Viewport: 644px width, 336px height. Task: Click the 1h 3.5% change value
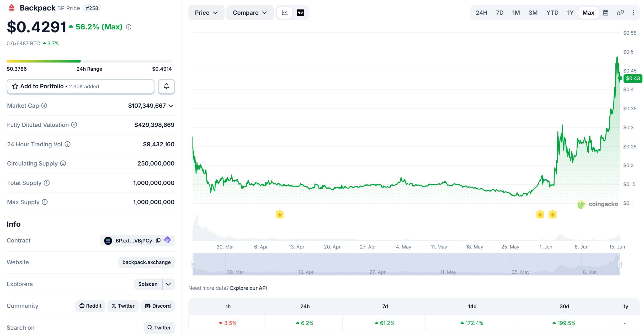tap(228, 323)
